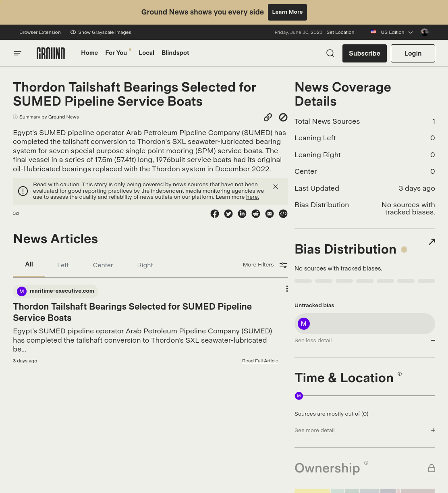Click the caution exclamation icon

23,191
